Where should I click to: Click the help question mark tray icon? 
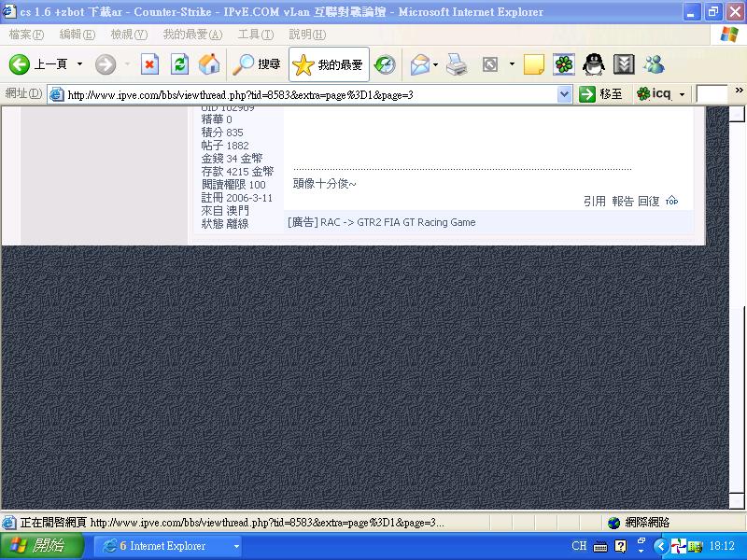pos(621,546)
